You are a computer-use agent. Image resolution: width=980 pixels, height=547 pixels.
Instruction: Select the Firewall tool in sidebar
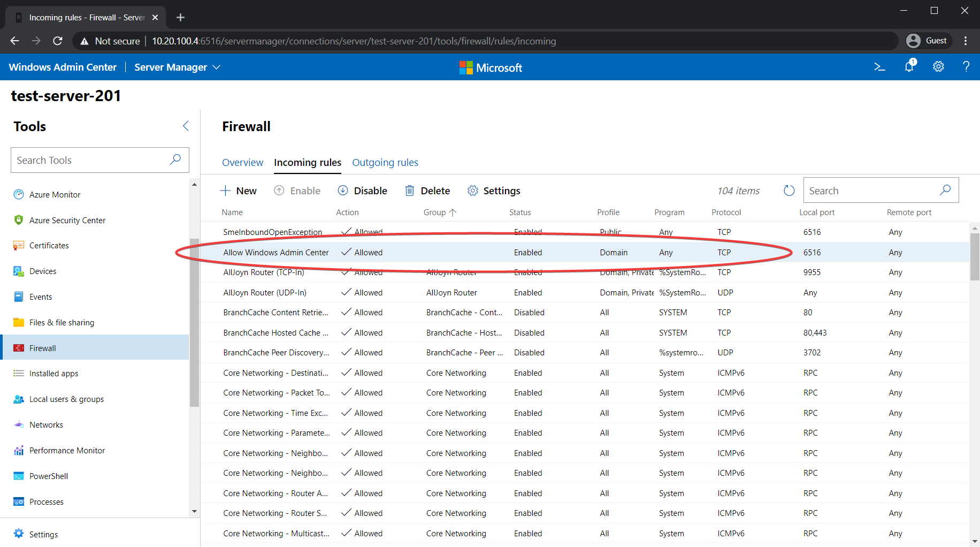tap(95, 348)
